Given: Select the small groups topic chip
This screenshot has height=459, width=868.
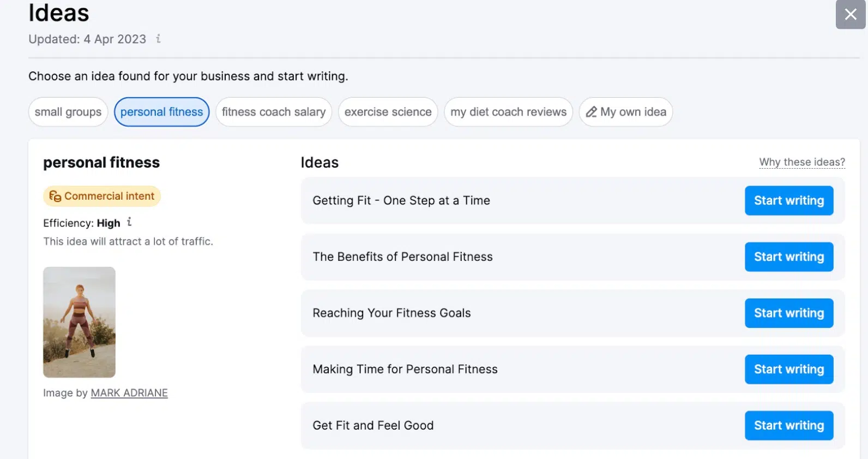Looking at the screenshot, I should [68, 112].
